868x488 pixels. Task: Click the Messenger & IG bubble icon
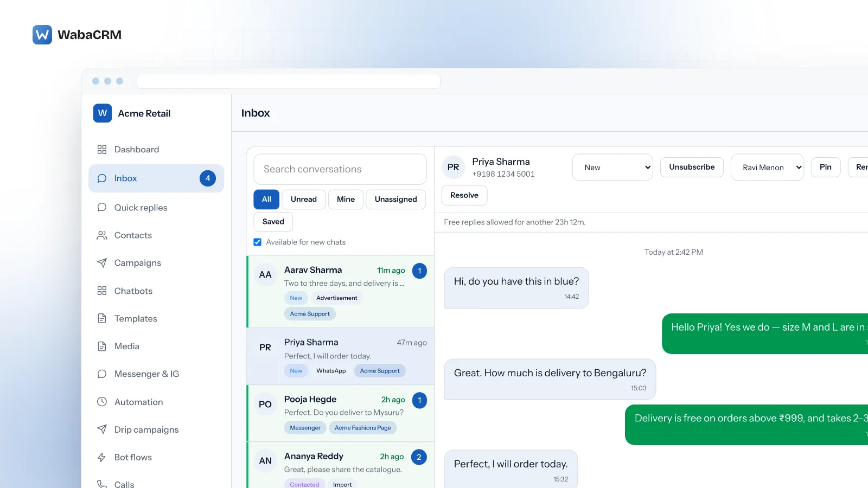(x=102, y=374)
